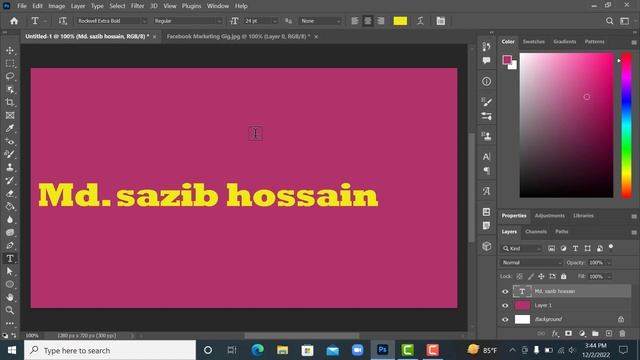Choose the Path Selection tool
This screenshot has height=360, width=640.
tap(10, 271)
